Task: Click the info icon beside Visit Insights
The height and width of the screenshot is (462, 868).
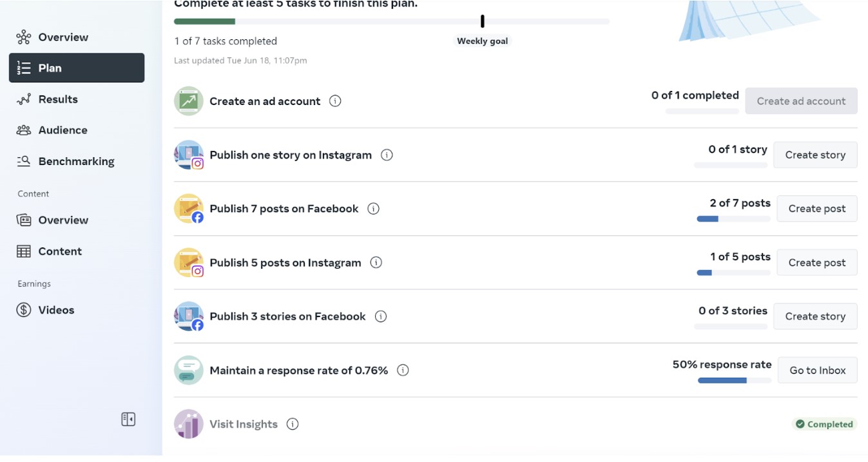Action: [293, 424]
